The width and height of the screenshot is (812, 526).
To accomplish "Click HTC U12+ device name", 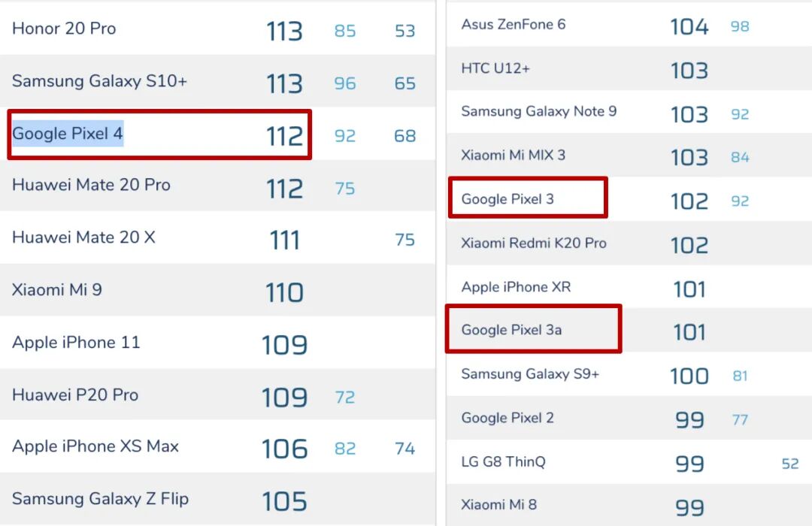I will click(495, 68).
